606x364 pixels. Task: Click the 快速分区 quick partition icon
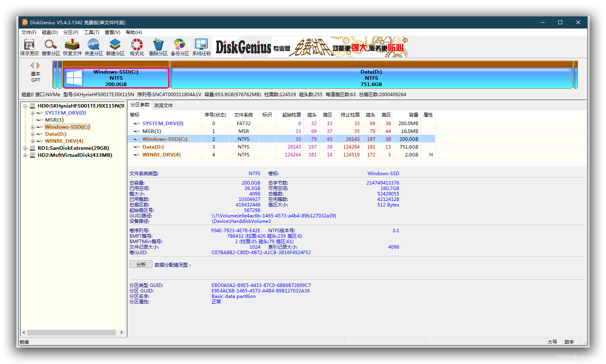point(94,47)
